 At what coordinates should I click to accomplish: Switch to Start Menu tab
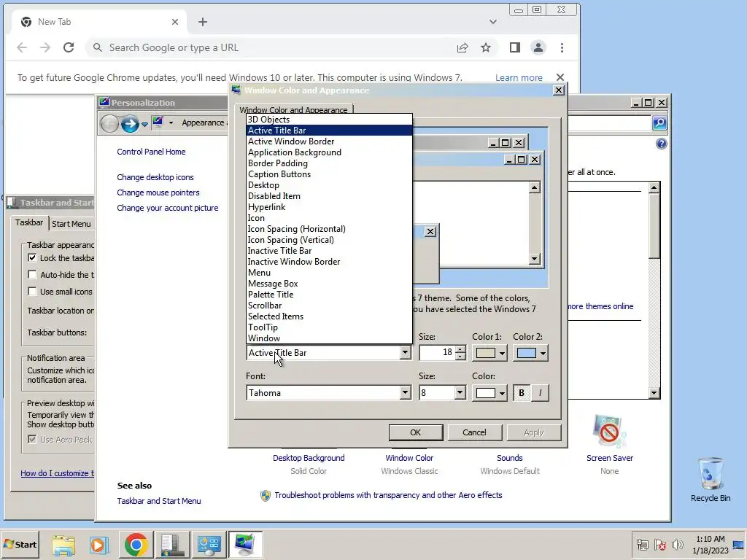[71, 224]
